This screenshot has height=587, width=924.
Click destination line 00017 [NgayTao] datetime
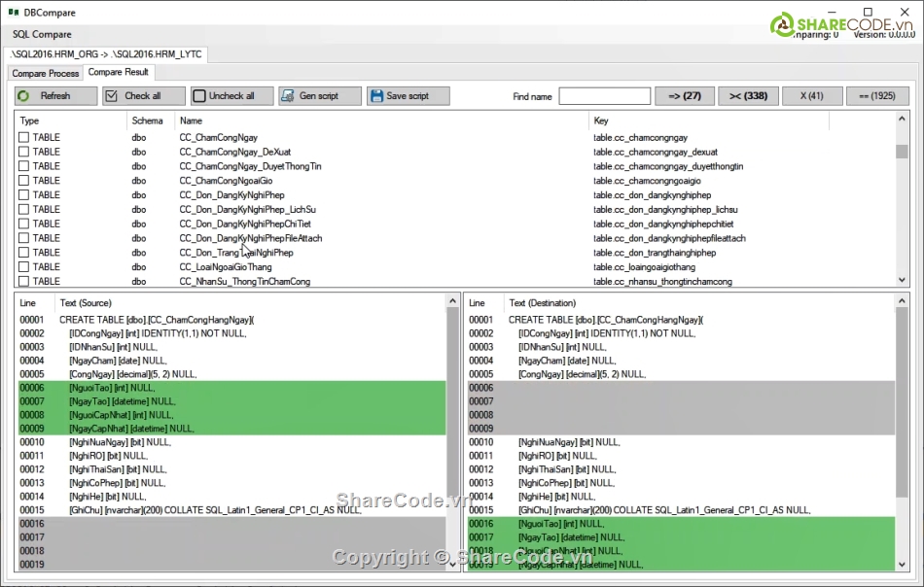pyautogui.click(x=572, y=537)
